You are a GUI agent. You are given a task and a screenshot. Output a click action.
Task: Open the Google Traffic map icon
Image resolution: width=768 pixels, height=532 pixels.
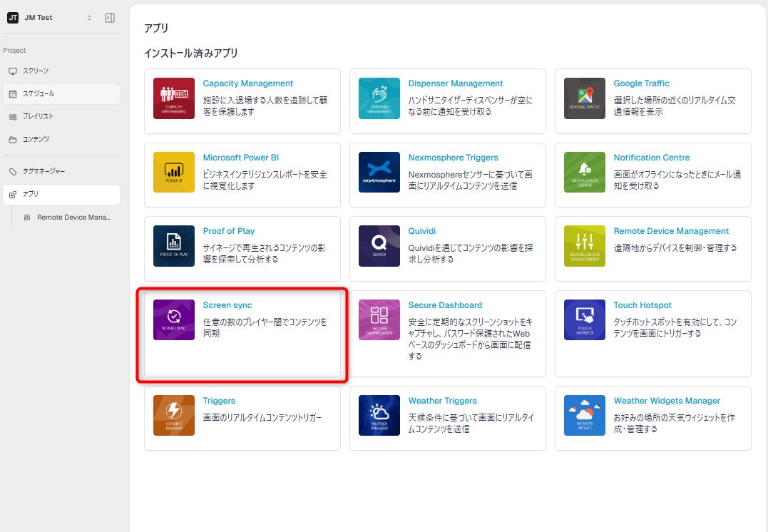tap(584, 98)
